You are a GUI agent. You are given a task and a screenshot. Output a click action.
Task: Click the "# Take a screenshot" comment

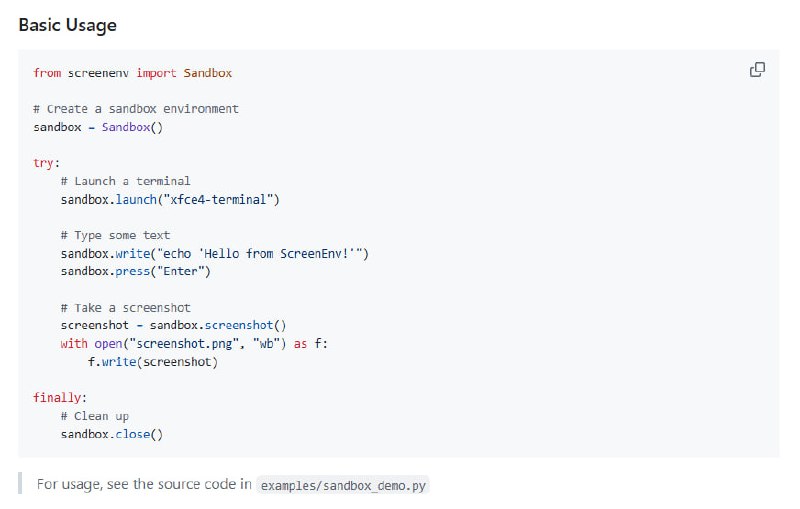coord(125,308)
